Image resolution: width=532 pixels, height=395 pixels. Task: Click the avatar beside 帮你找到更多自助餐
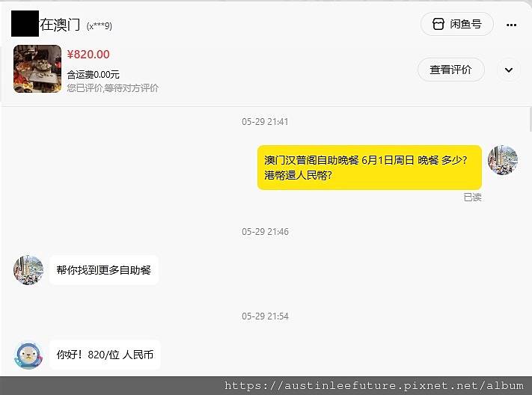pos(28,270)
